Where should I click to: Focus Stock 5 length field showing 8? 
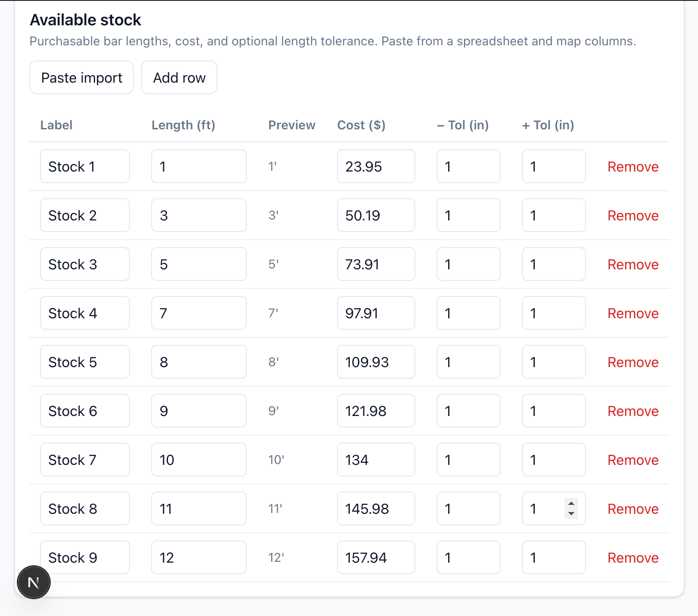tap(199, 362)
